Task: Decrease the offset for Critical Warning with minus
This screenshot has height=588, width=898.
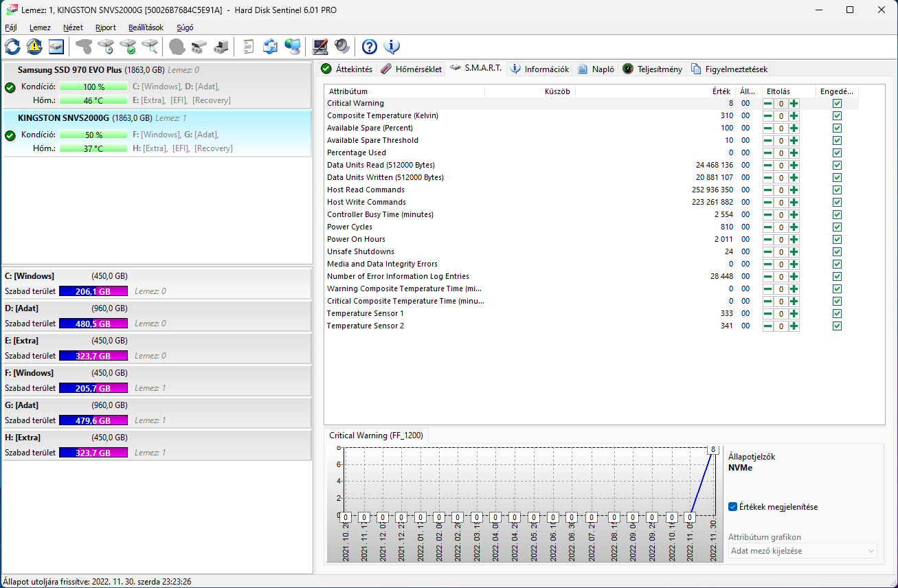Action: (768, 103)
